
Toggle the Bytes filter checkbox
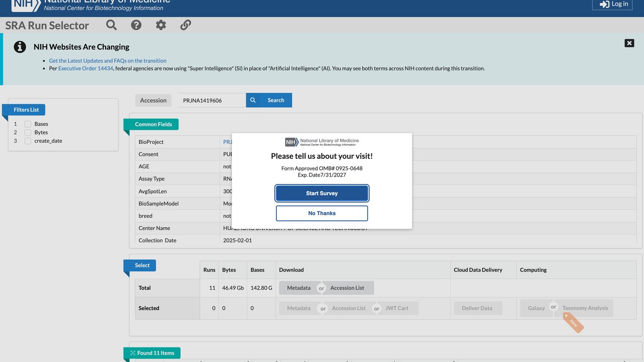tap(28, 133)
